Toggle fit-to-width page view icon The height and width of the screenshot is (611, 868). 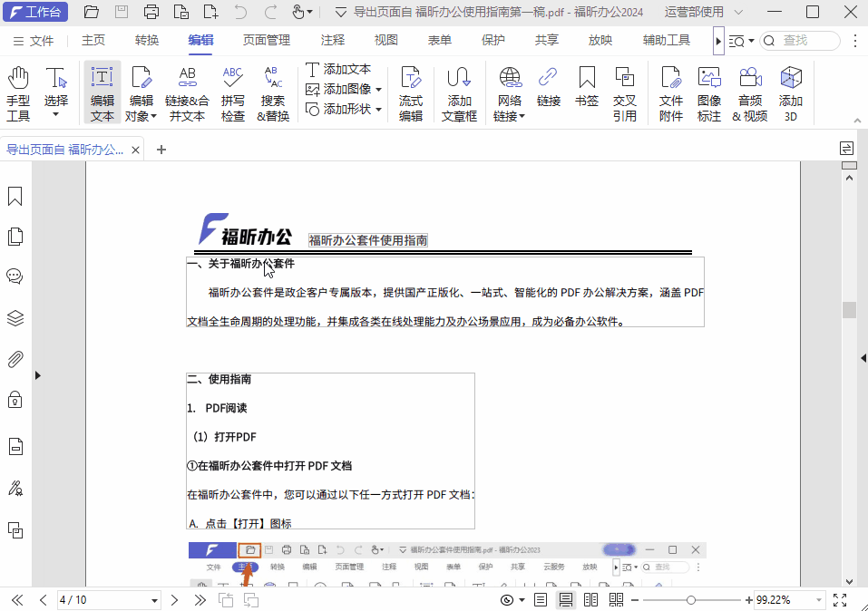(x=565, y=599)
